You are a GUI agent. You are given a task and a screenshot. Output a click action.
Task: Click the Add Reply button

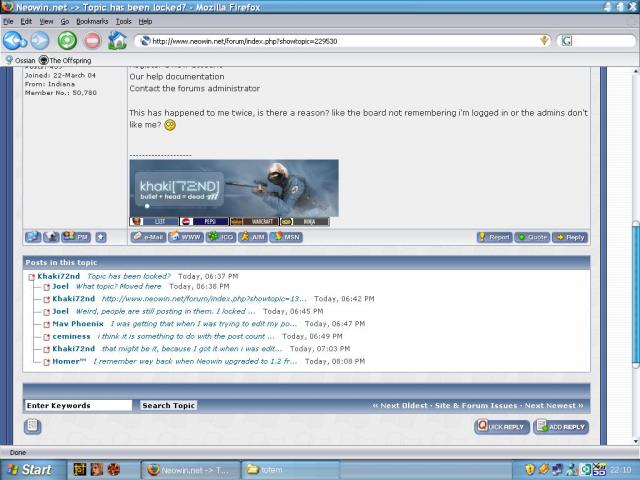(561, 427)
